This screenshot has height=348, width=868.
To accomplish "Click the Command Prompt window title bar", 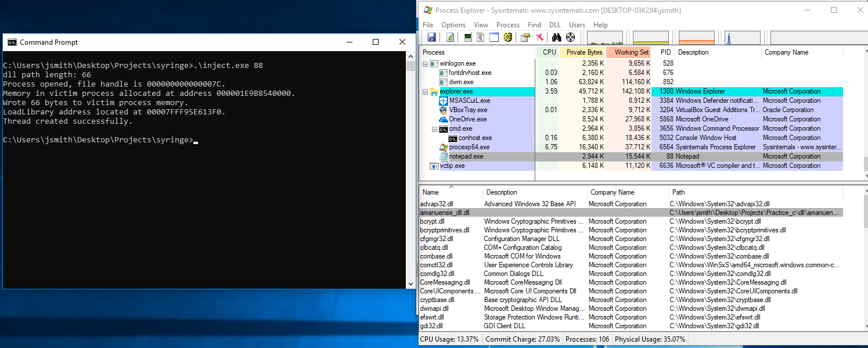I will pyautogui.click(x=174, y=42).
